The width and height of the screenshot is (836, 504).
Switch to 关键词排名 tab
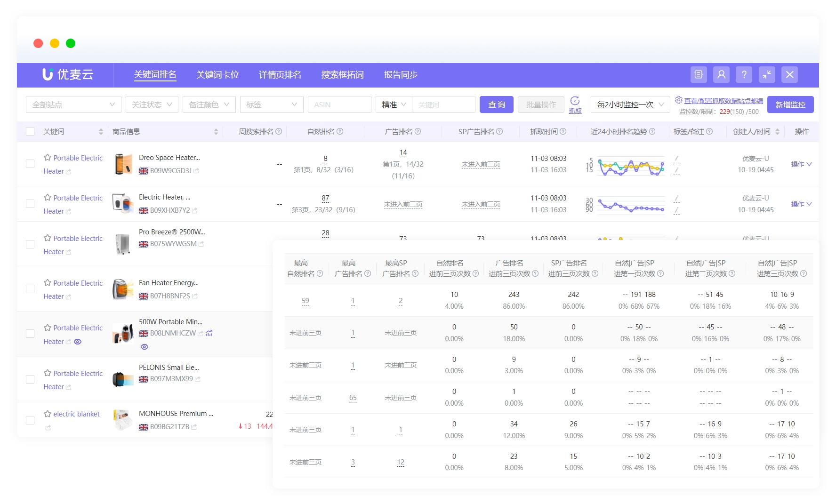155,74
